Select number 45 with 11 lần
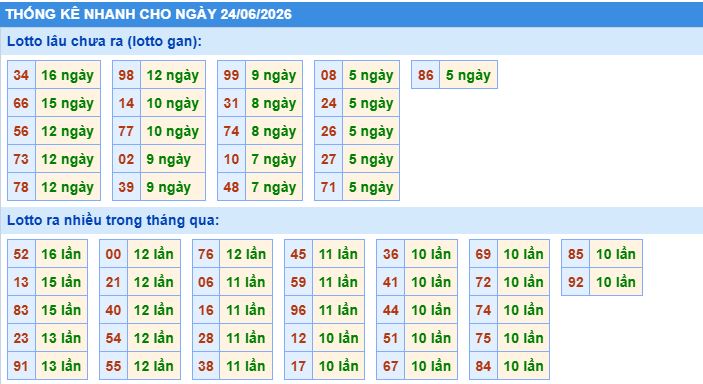This screenshot has height=384, width=703. point(298,254)
